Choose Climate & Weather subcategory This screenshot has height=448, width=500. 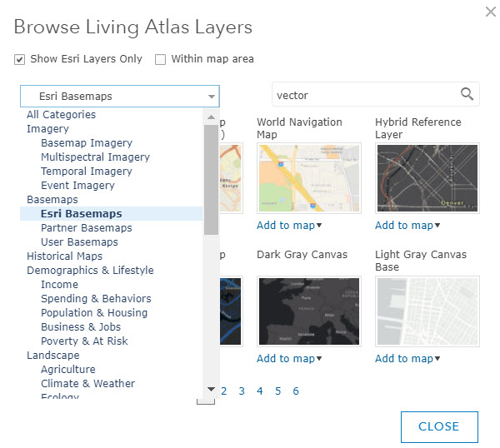[88, 383]
